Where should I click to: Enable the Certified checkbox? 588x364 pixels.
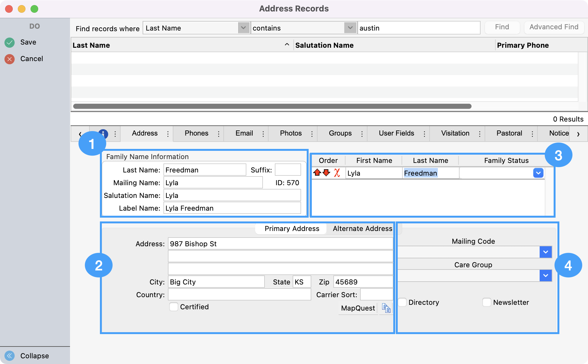[x=174, y=307]
